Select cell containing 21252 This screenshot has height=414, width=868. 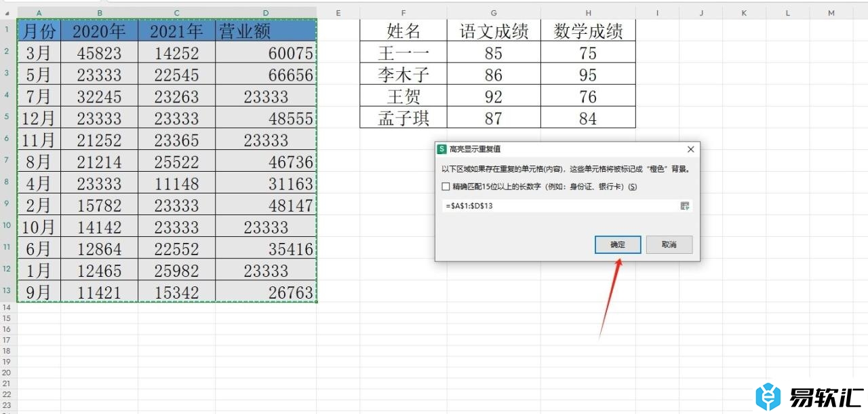[x=100, y=140]
